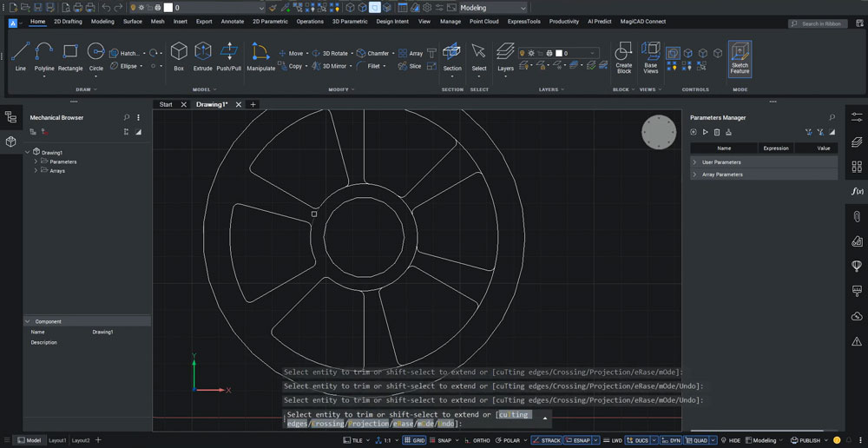Image resolution: width=868 pixels, height=448 pixels.
Task: Open the Annotate ribbon tab
Action: (x=232, y=21)
